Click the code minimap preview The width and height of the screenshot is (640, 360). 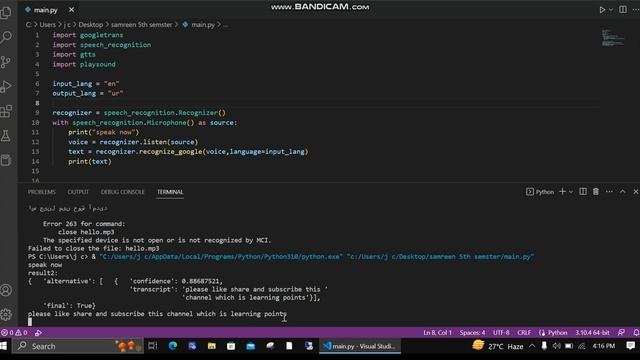[x=613, y=38]
